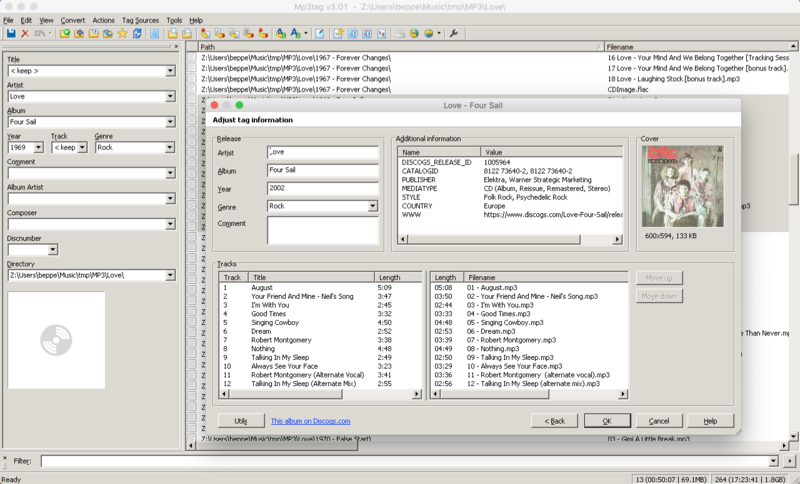Click the red X Remove tag icon
The image size is (800, 484).
[25, 33]
